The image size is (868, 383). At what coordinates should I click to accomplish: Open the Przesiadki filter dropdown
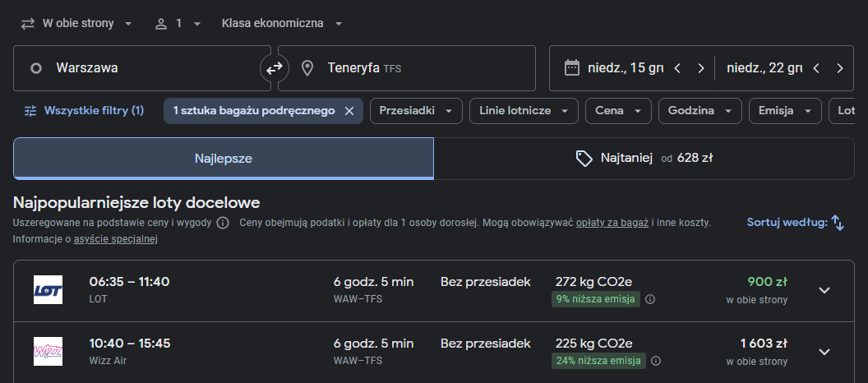coord(416,111)
